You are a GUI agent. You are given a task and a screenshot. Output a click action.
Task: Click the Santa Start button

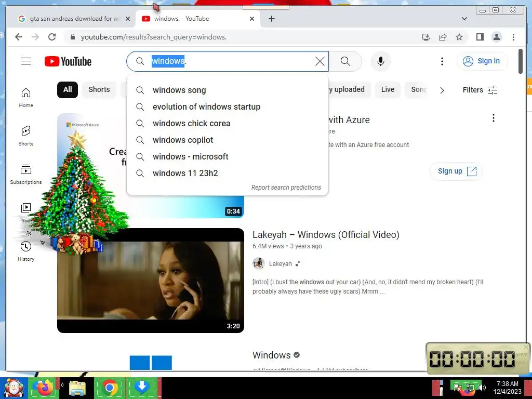14,388
